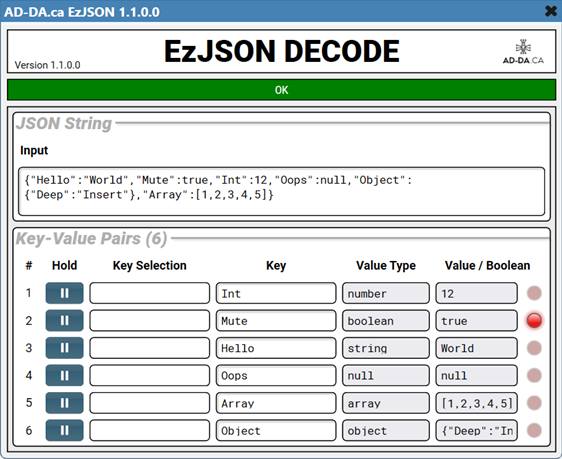Select the 'object' value type field
Image resolution: width=562 pixels, height=459 pixels.
[386, 430]
